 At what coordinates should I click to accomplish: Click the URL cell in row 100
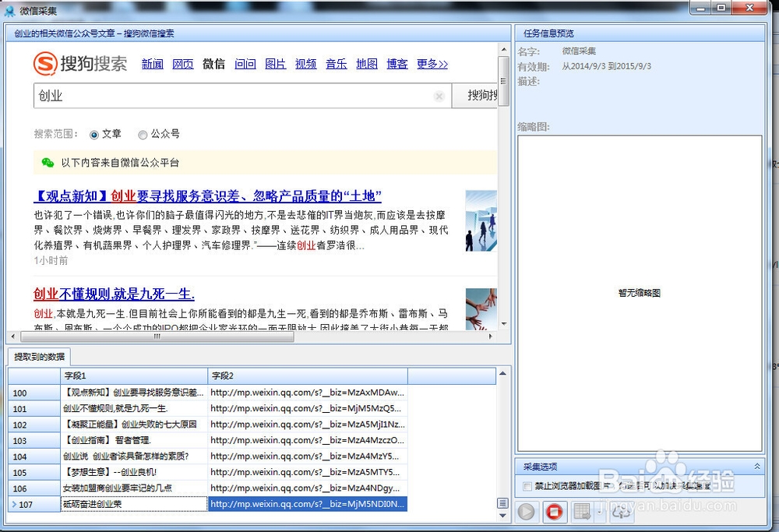308,393
